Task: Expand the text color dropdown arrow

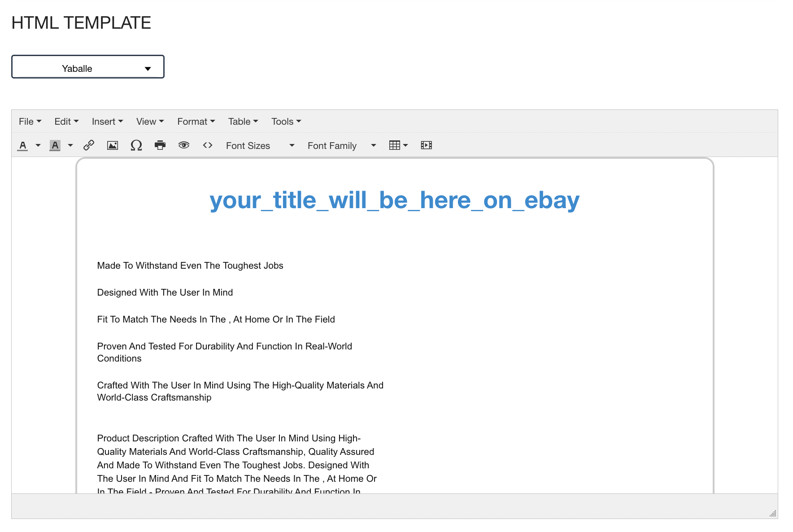Action: tap(38, 145)
